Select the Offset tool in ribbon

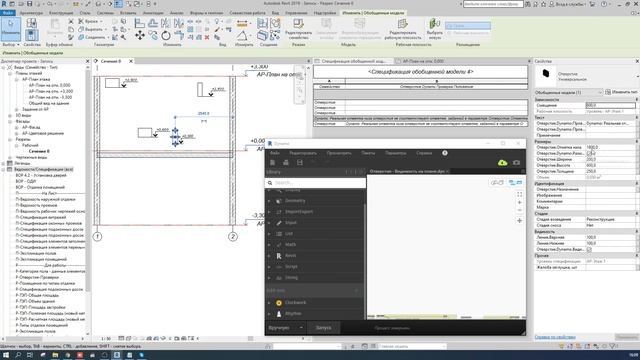[153, 23]
